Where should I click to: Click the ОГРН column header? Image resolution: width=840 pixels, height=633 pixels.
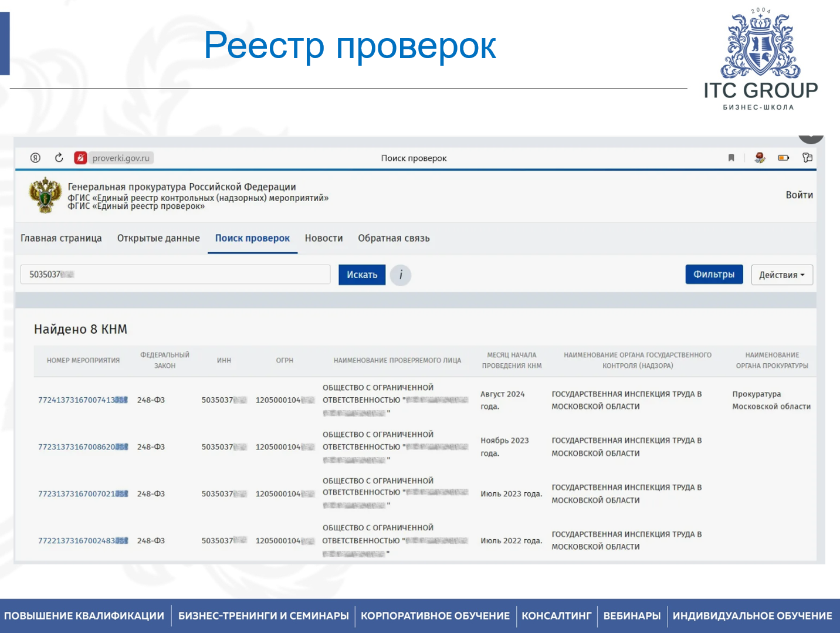click(x=284, y=360)
